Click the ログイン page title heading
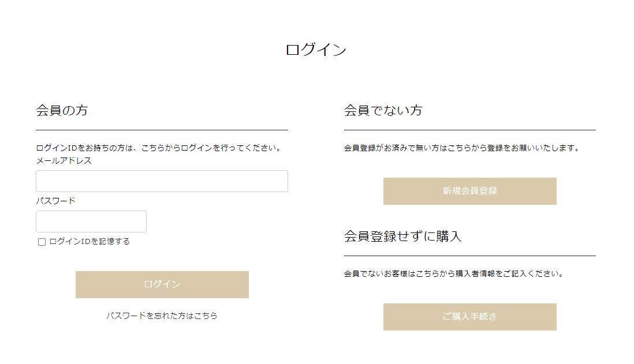This screenshot has height=364, width=634. tap(316, 50)
